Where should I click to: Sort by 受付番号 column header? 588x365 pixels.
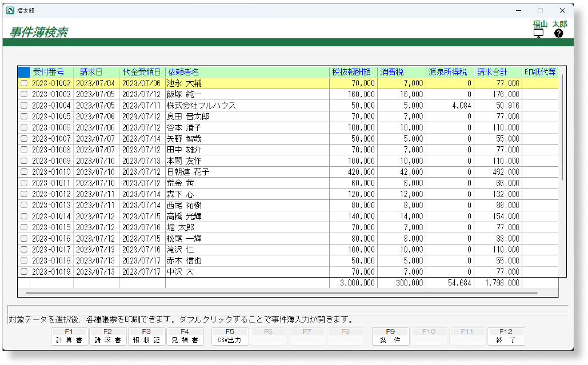point(51,72)
